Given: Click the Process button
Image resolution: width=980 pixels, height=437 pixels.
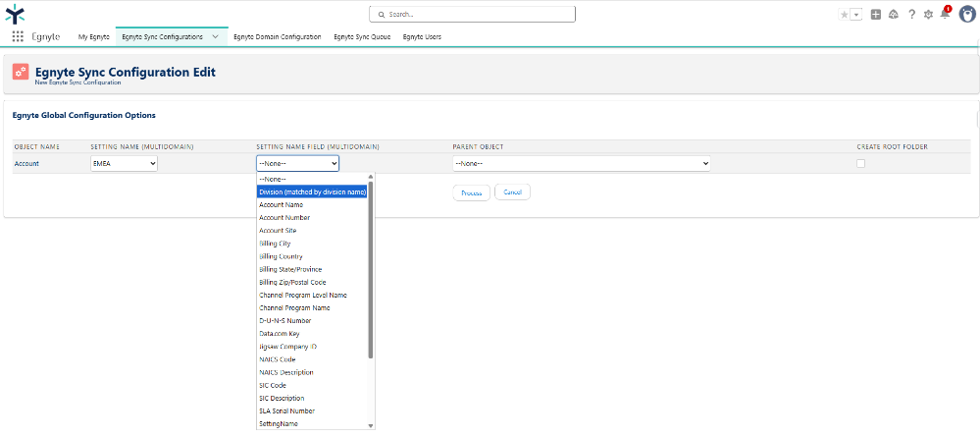Looking at the screenshot, I should [471, 192].
